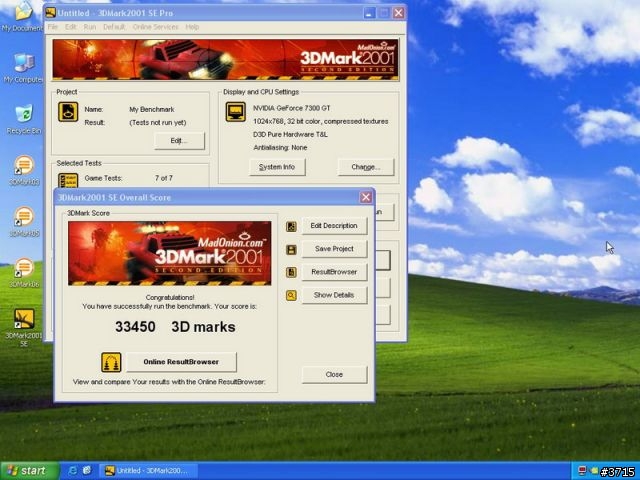Select the 3DMark03 desktop shortcut
The width and height of the screenshot is (640, 480).
24,171
